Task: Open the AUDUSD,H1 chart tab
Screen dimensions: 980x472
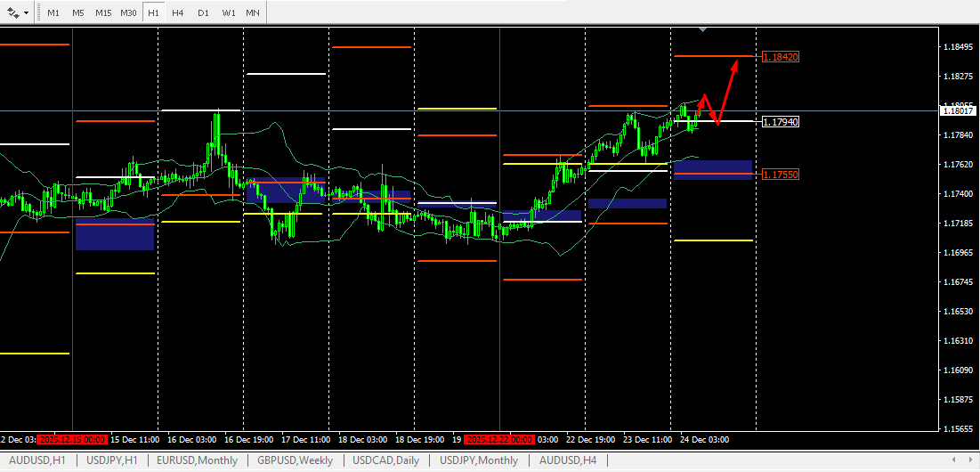Action: coord(36,460)
